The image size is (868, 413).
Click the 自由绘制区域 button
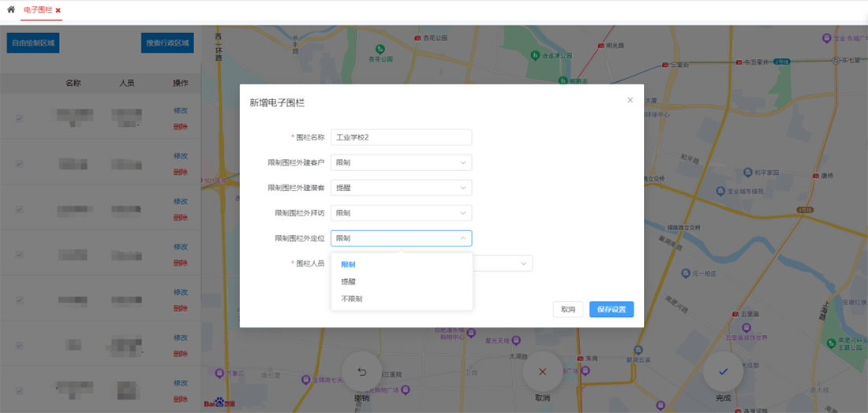33,43
